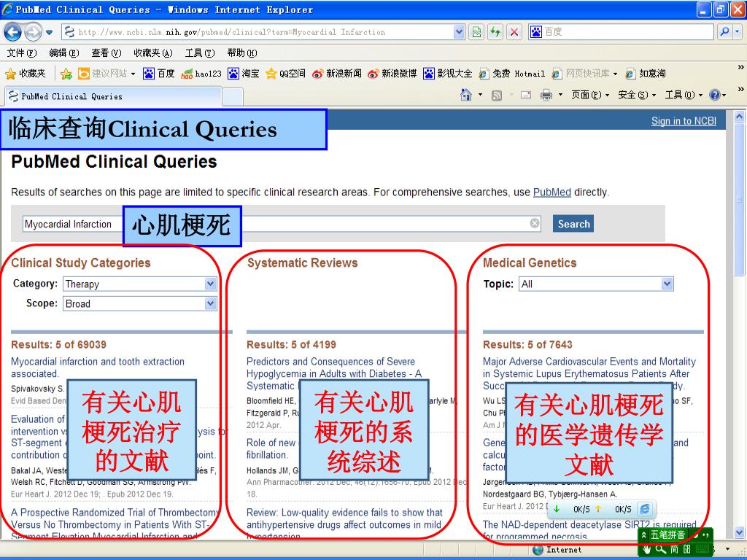Click the Baidu search box

(620, 32)
